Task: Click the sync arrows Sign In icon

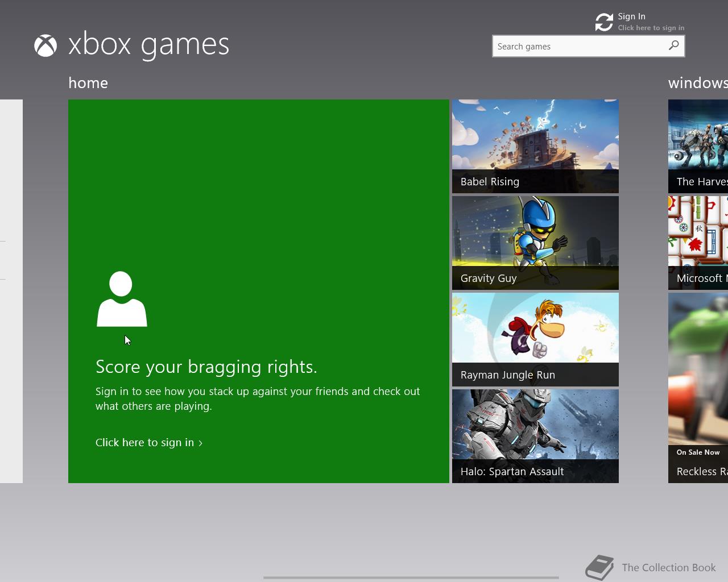Action: point(604,22)
